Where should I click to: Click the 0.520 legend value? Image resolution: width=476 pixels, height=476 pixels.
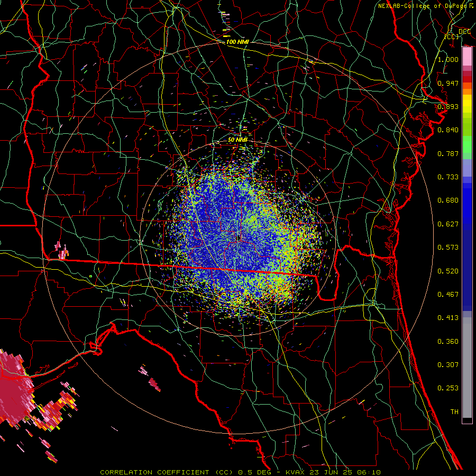[448, 271]
